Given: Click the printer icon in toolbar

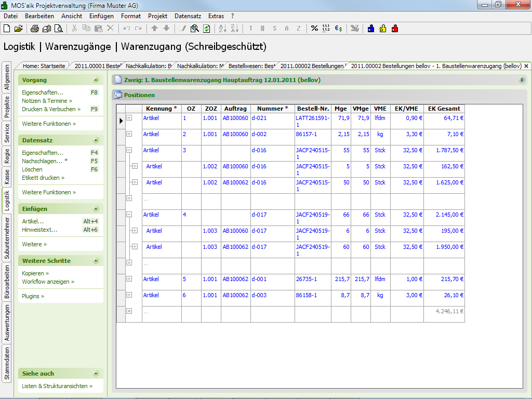Looking at the screenshot, I should [34, 29].
